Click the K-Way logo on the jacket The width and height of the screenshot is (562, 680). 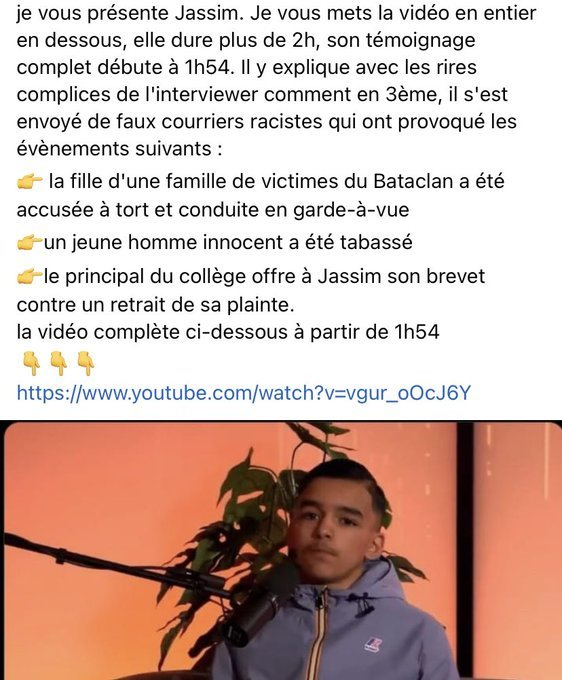pos(373,644)
